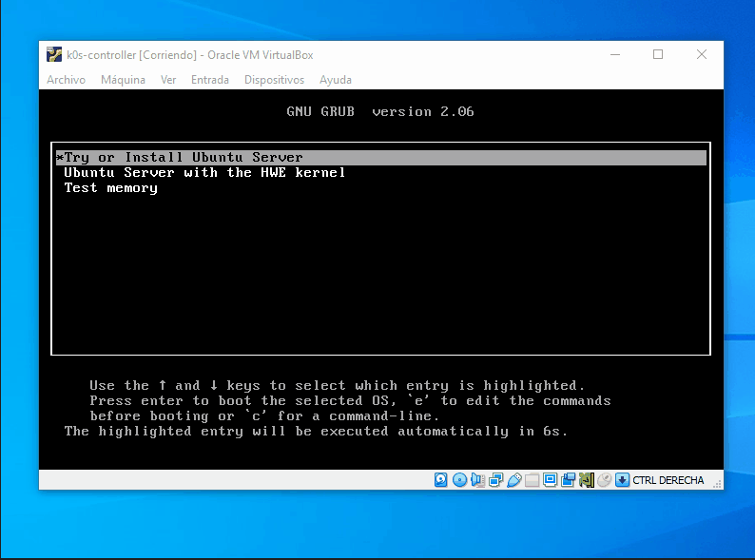This screenshot has height=560, width=755.
Task: Close the VirtualBox VM window
Action: pos(702,55)
